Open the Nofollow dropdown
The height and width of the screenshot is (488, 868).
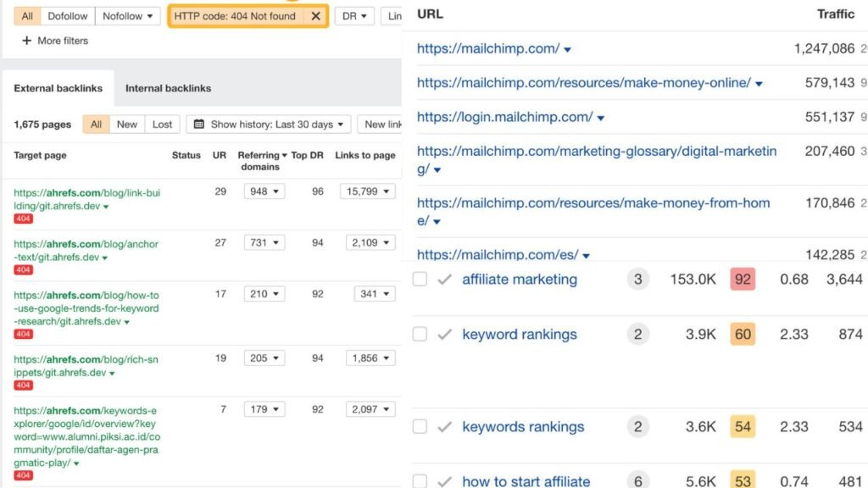[x=127, y=16]
